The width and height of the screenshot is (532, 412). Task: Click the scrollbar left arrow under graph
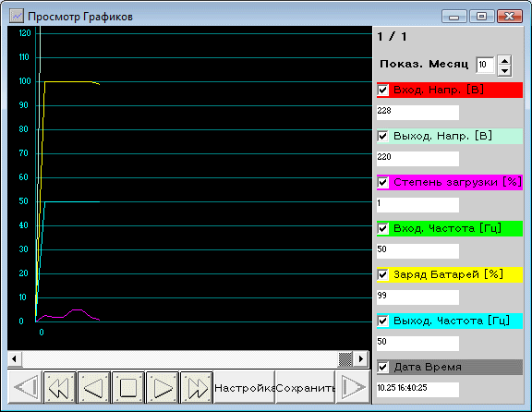click(x=15, y=358)
